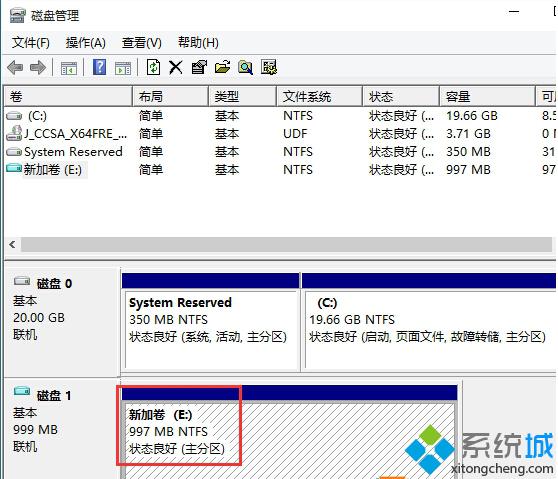The height and width of the screenshot is (479, 558).
Task: Click the magnifier search toolbar icon
Action: click(246, 67)
